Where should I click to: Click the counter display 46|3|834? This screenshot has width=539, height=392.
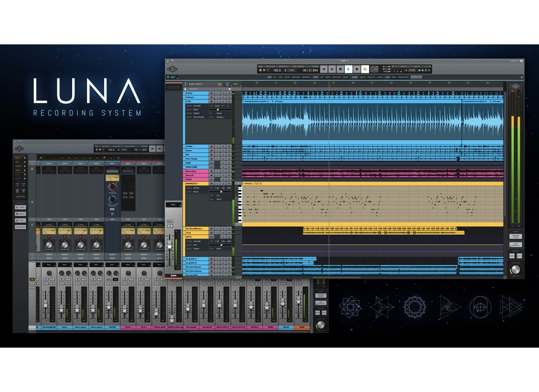coord(310,70)
